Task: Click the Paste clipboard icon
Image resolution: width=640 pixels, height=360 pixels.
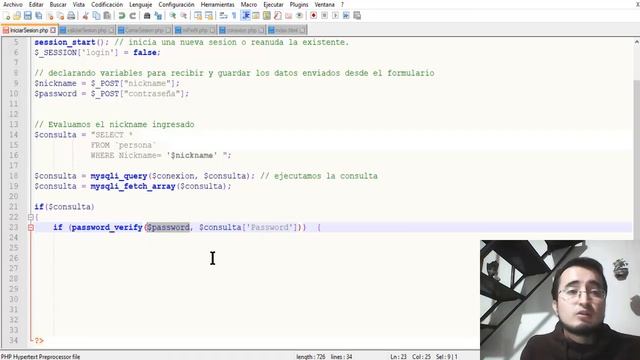Action: pyautogui.click(x=107, y=16)
